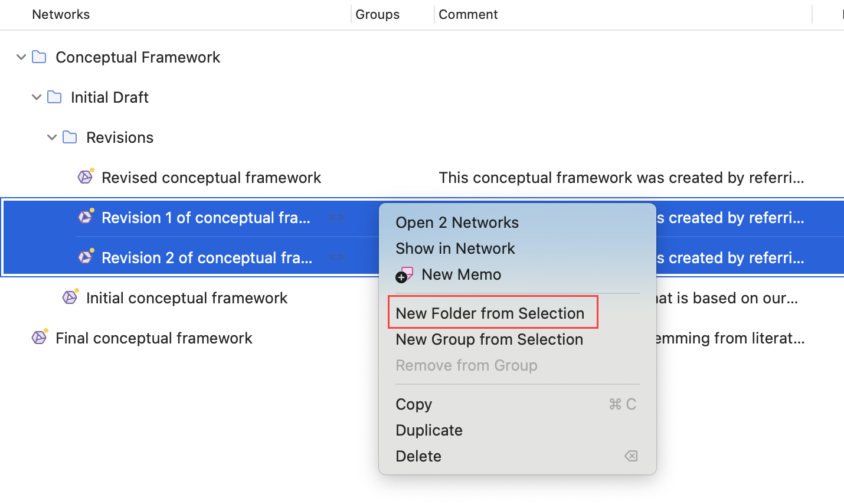Viewport: 844px width, 504px height.
Task: Click the New Memo icon in context menu
Action: (x=404, y=275)
